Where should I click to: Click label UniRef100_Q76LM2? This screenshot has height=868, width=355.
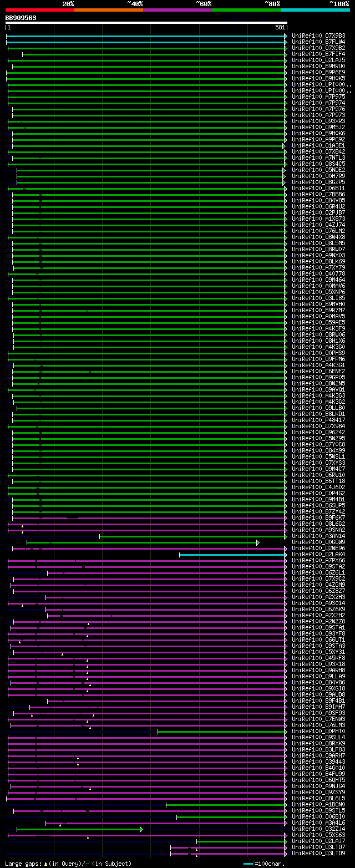(318, 231)
